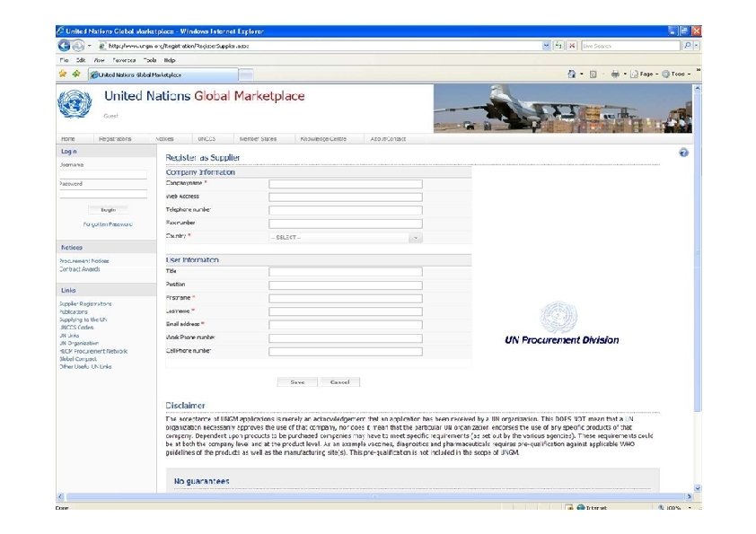The height and width of the screenshot is (534, 756).
Task: Click the Company name input field
Action: (346, 184)
